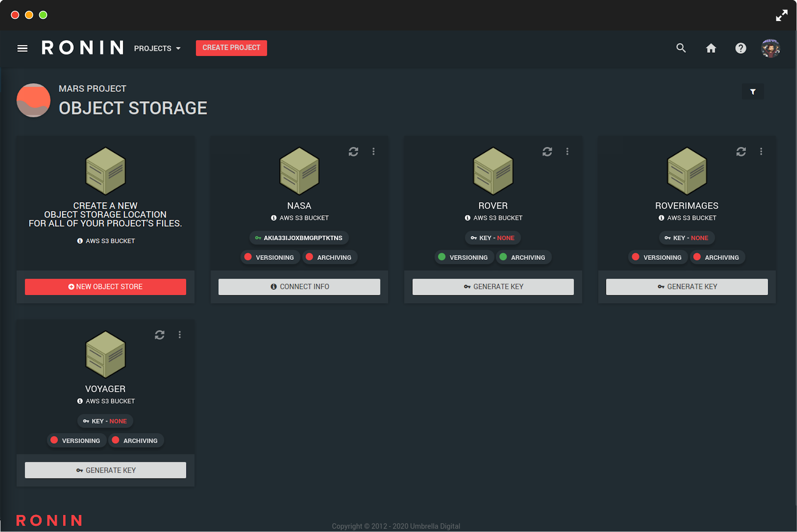Open the hamburger navigation menu

22,48
